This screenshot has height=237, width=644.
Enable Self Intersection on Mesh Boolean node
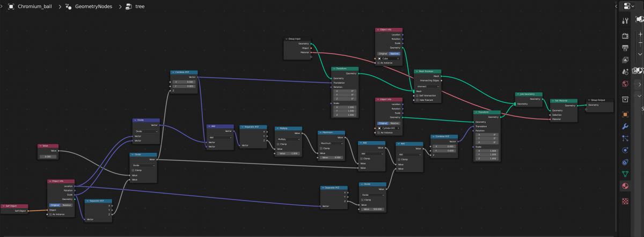(417, 95)
